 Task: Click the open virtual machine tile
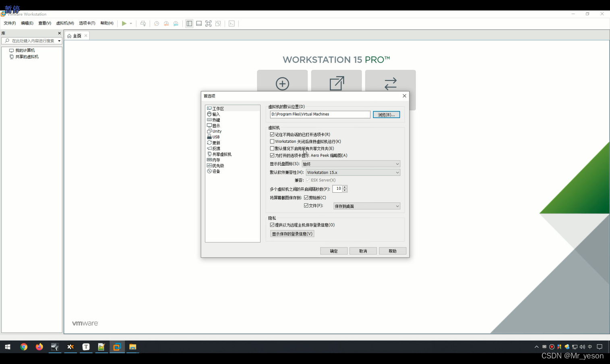337,84
